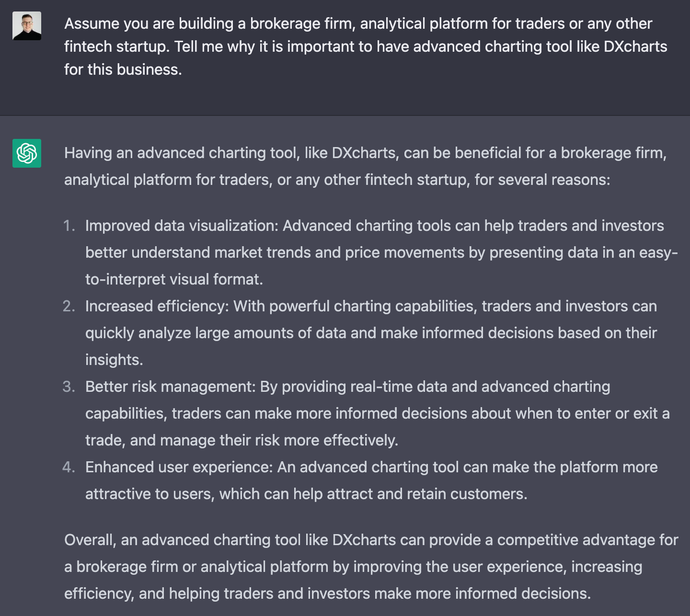Click the user profile avatar photo
This screenshot has height=616, width=690.
[x=27, y=26]
